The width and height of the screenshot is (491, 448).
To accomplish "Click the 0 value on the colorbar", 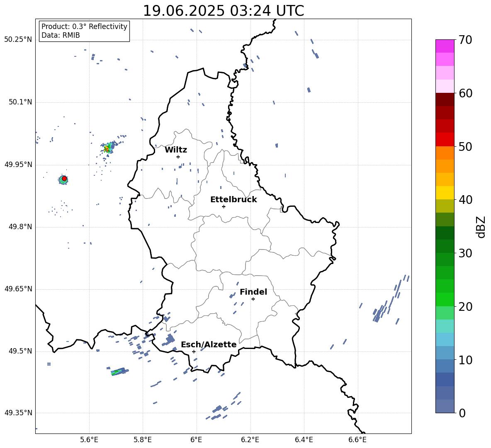I will (462, 413).
